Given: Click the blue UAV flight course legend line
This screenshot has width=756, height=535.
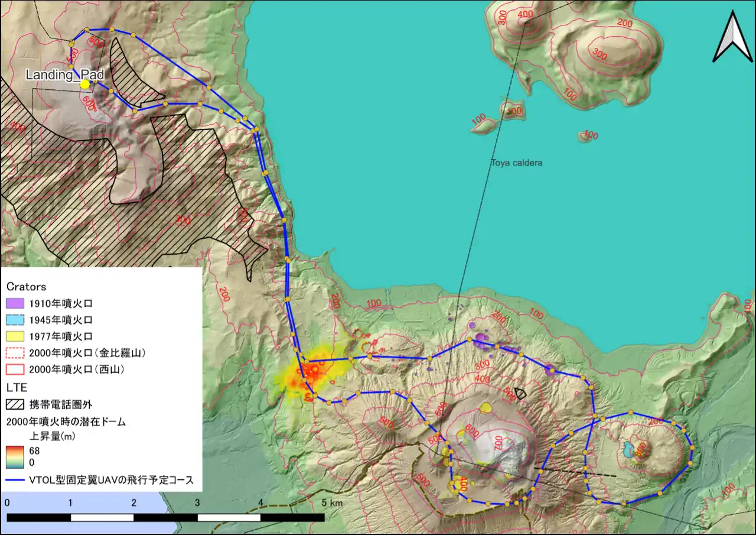Looking at the screenshot, I should (15, 480).
